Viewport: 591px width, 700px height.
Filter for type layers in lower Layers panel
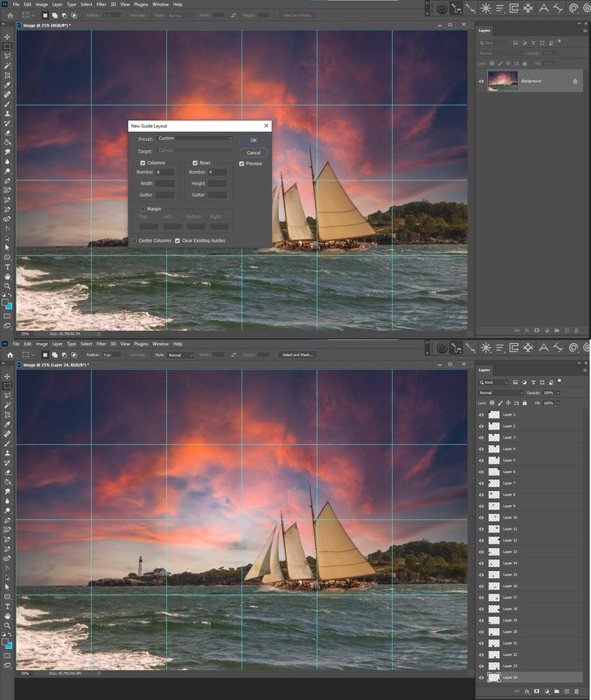[x=533, y=382]
